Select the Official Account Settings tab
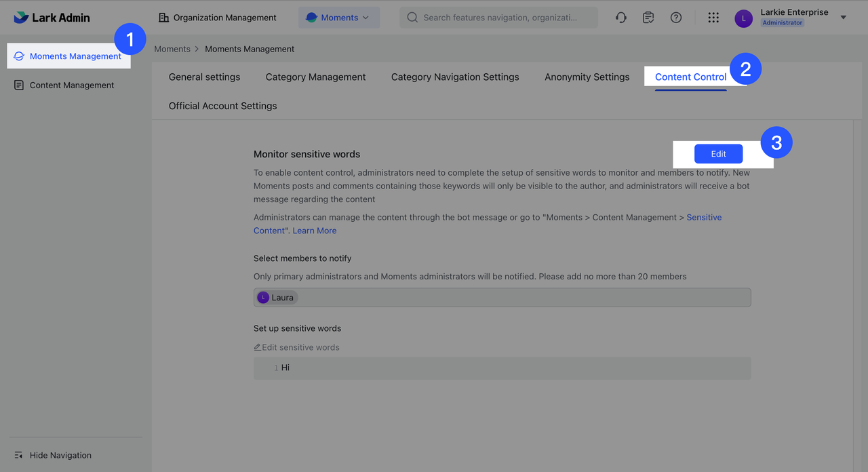868x472 pixels. [222, 106]
